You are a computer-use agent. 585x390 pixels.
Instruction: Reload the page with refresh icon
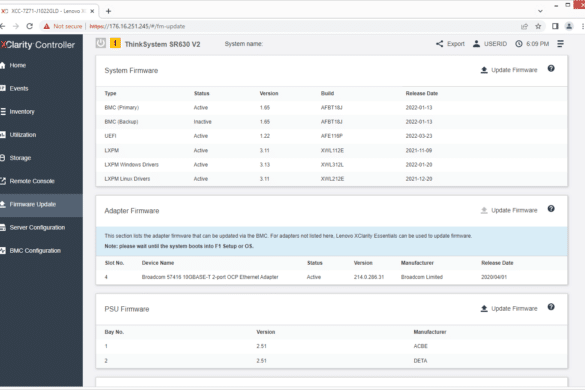(29, 26)
